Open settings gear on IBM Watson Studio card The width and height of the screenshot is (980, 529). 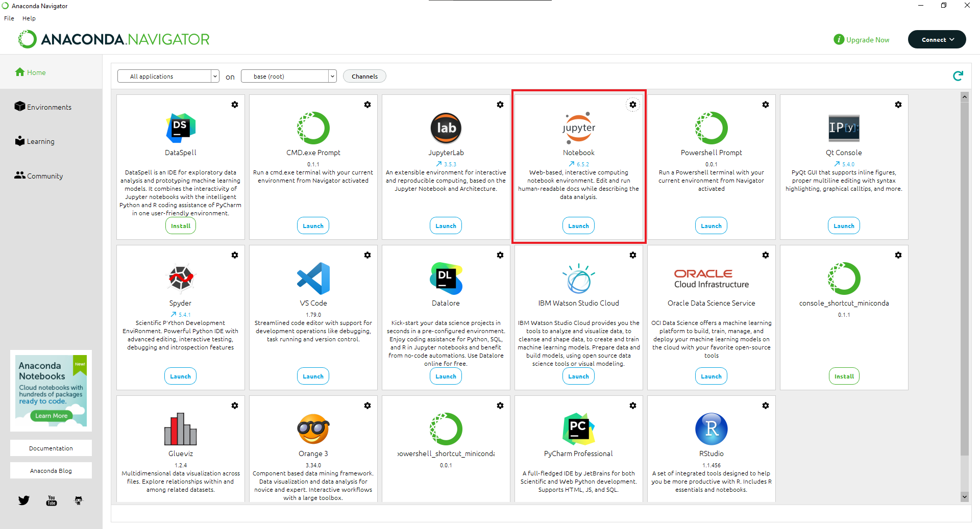pyautogui.click(x=633, y=255)
